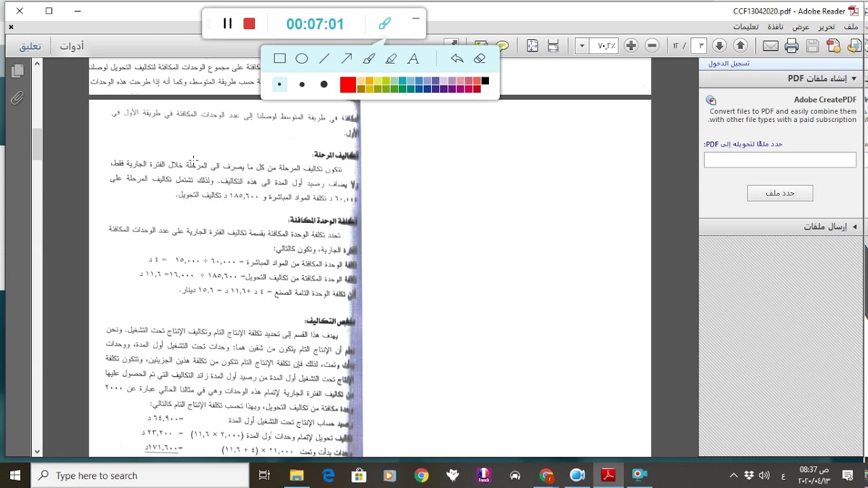868x488 pixels.
Task: Pick the dark blue color swatch
Action: coord(427,89)
